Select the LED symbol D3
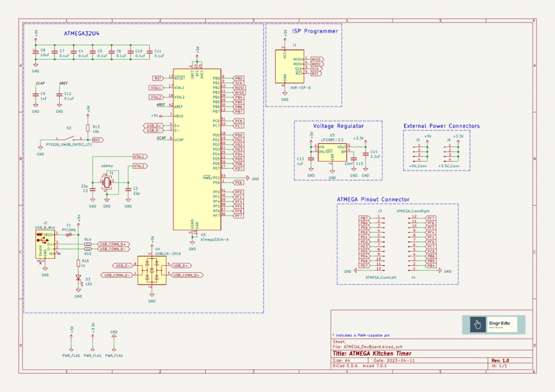The width and height of the screenshot is (555, 392). [78, 279]
